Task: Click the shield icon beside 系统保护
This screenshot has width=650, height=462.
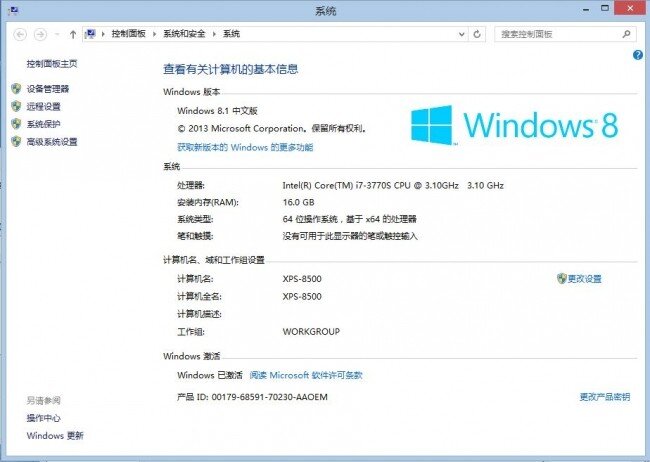Action: tap(16, 124)
